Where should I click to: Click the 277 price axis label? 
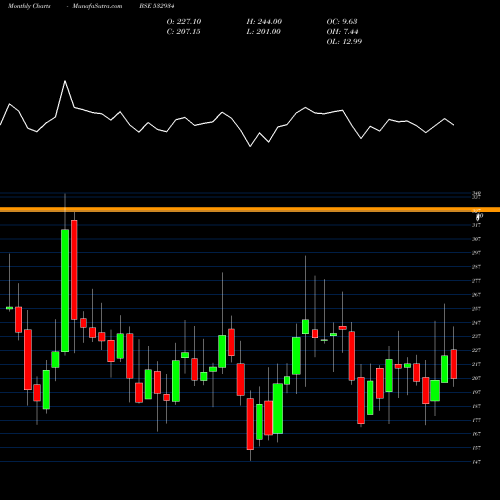476,281
